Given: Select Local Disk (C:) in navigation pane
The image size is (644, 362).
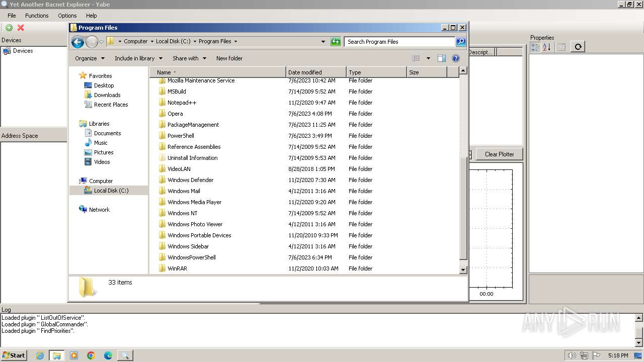Looking at the screenshot, I should tap(109, 191).
